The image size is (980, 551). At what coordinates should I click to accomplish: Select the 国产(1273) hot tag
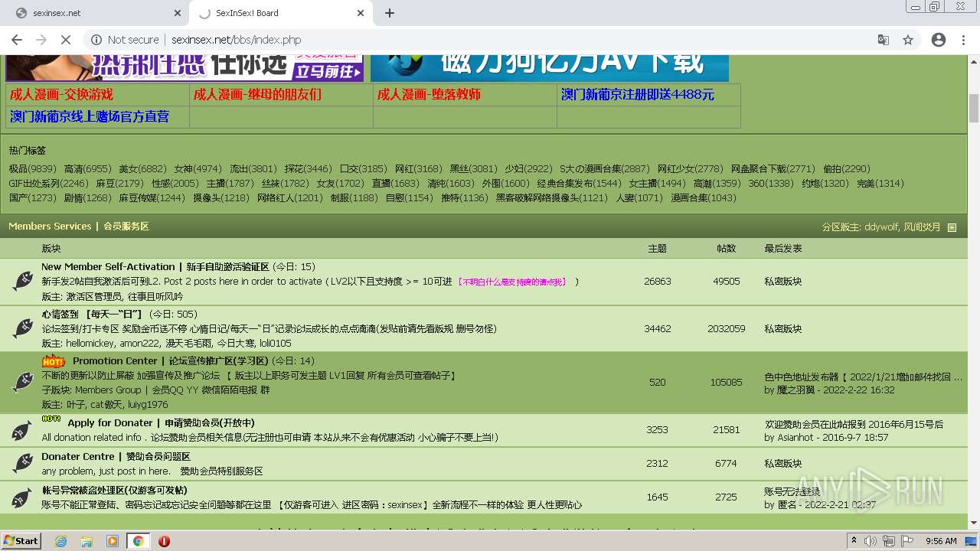(x=32, y=198)
